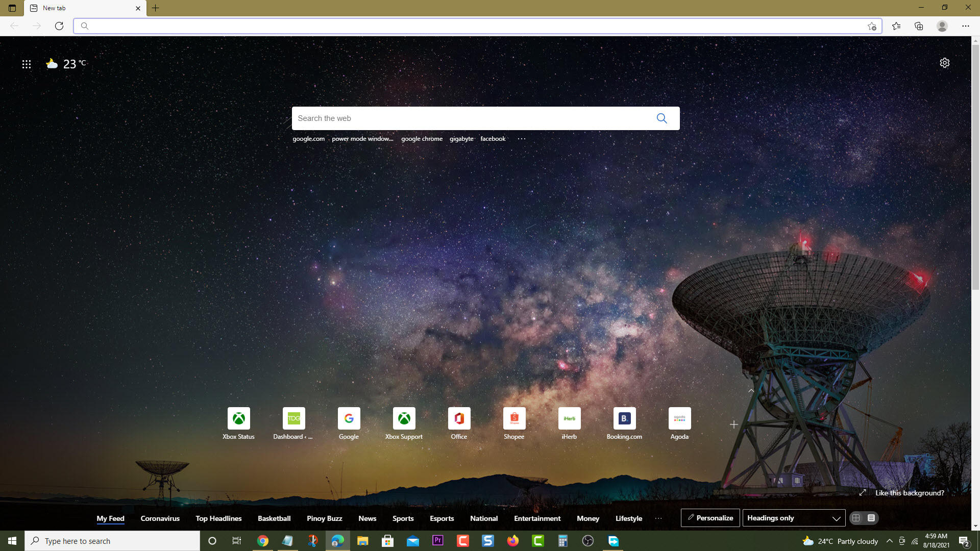Add a new quick link tile

(733, 424)
